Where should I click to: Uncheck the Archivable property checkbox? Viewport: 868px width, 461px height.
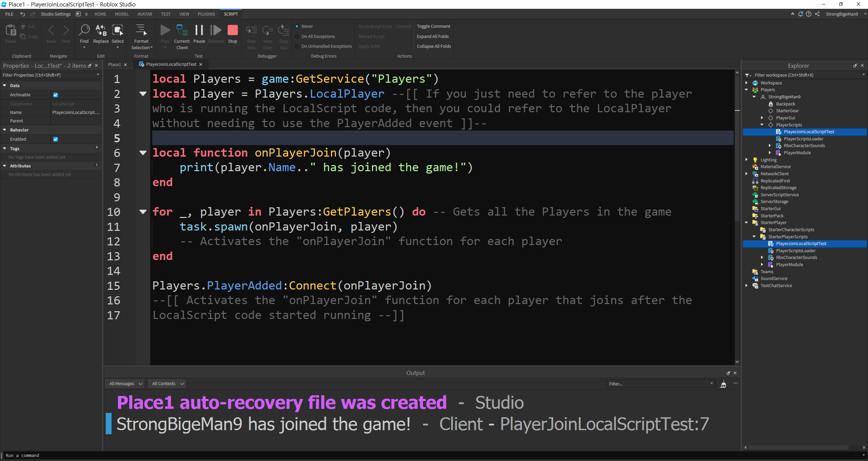click(56, 95)
